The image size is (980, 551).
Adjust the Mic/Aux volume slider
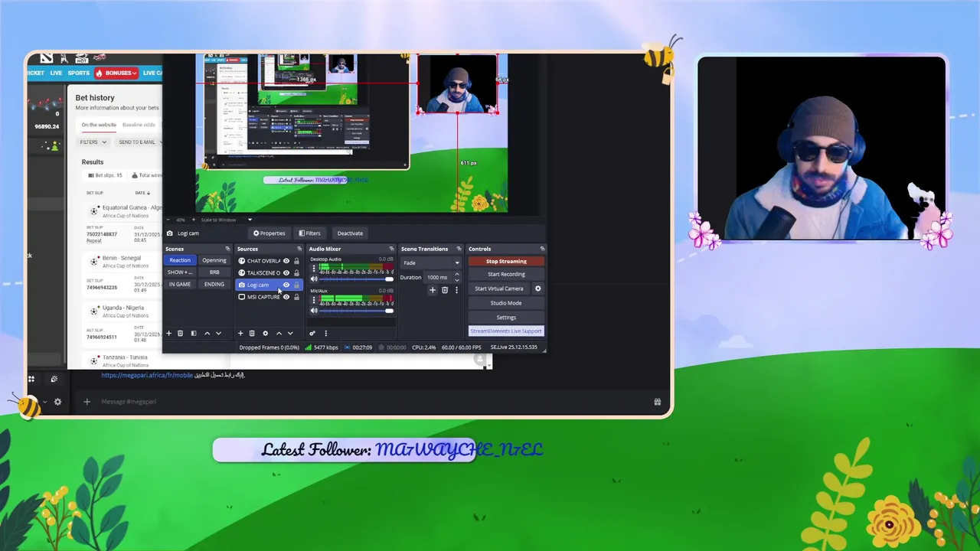(x=357, y=311)
